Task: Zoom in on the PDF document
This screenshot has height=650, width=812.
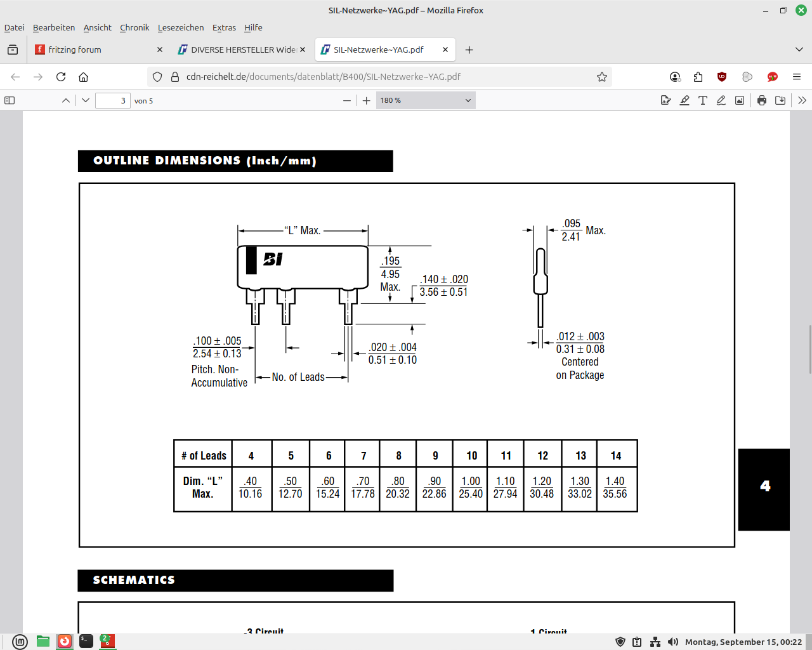Action: (x=367, y=100)
